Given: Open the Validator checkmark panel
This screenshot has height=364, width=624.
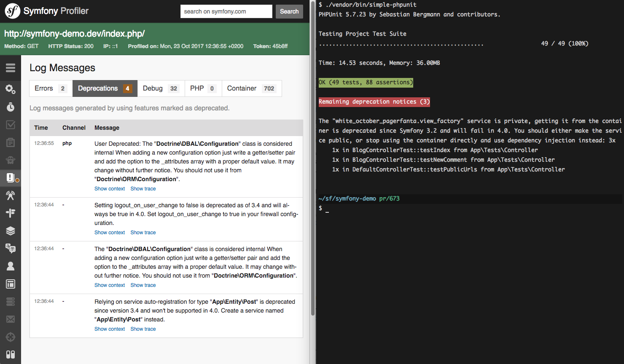Looking at the screenshot, I should click(x=11, y=125).
